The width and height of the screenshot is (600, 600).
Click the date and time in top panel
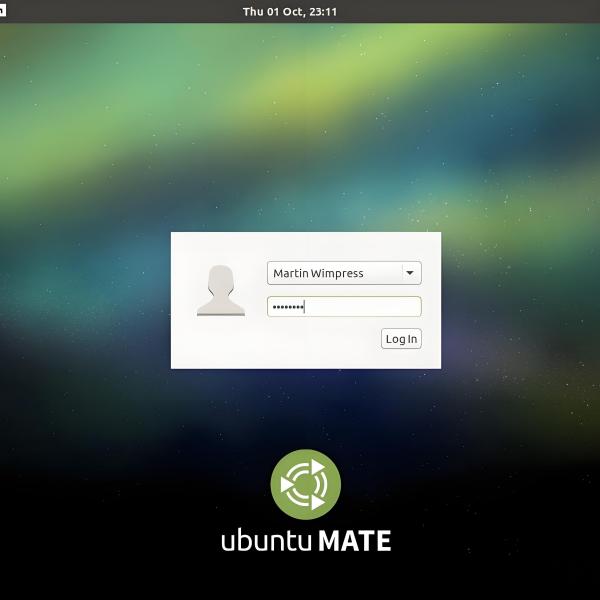[290, 11]
